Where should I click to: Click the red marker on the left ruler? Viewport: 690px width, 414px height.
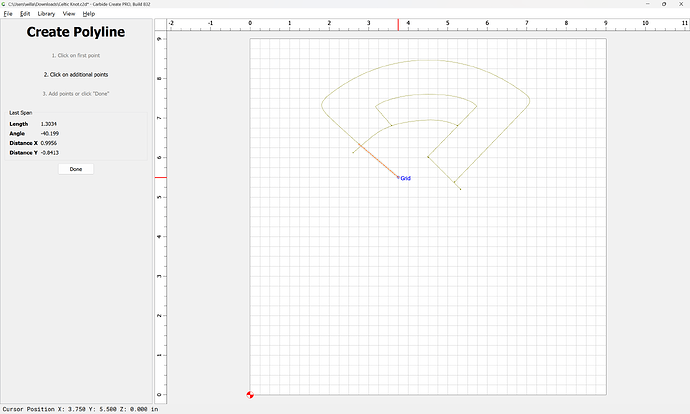(x=160, y=178)
